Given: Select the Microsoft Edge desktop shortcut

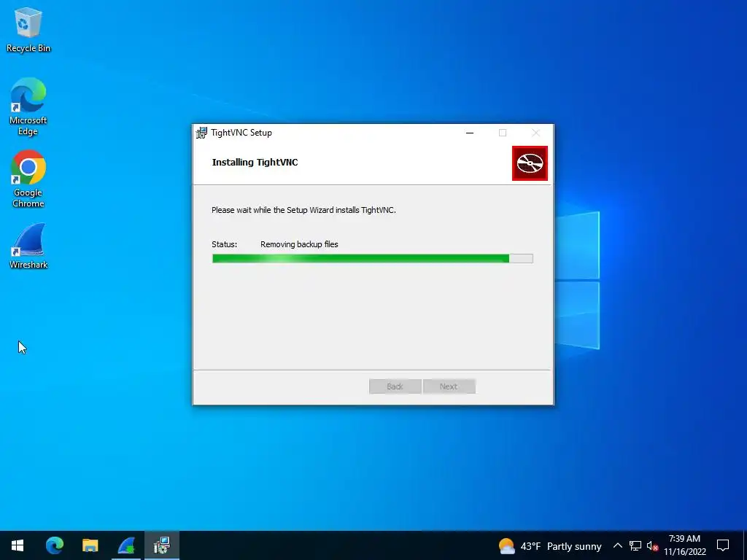Looking at the screenshot, I should [x=28, y=106].
